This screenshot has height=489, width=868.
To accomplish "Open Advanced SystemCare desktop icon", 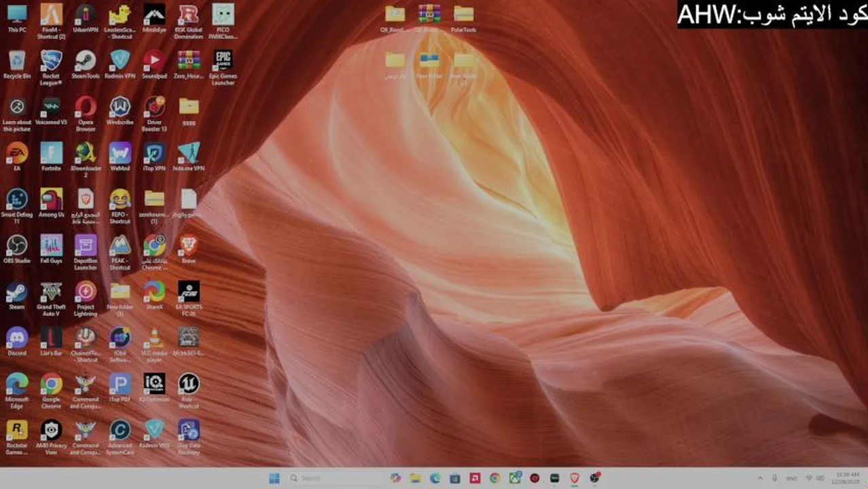I will click(120, 437).
